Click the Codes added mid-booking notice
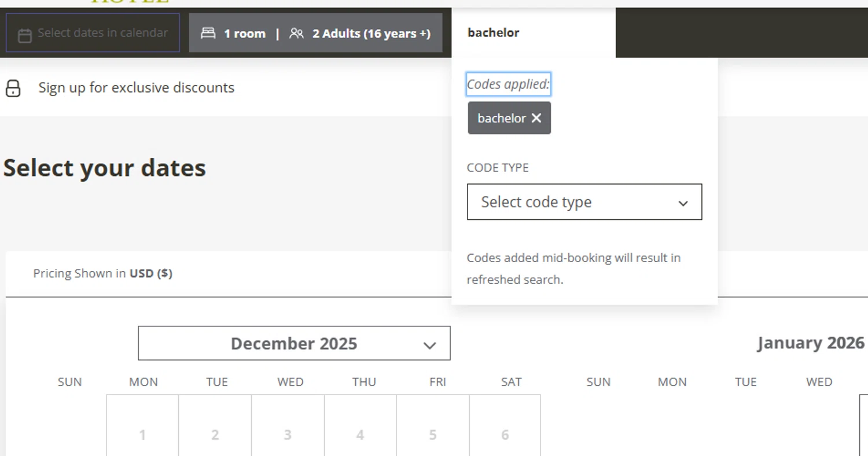This screenshot has width=868, height=456. (573, 269)
